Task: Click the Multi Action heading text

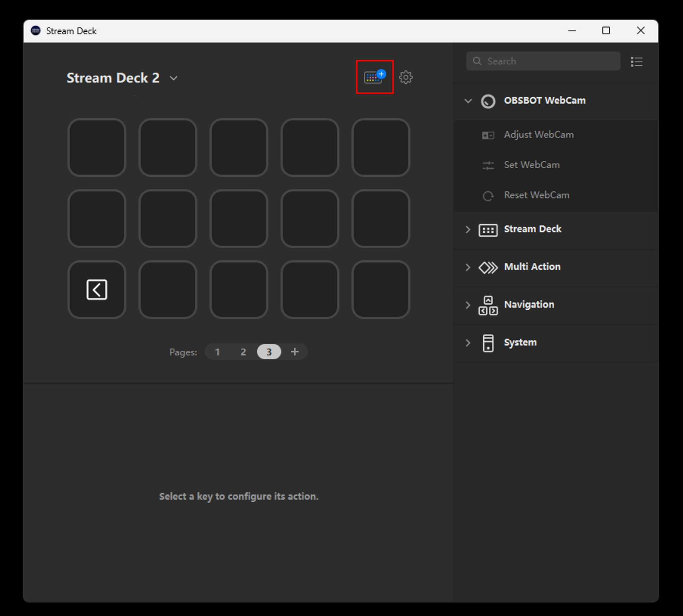Action: pos(532,267)
